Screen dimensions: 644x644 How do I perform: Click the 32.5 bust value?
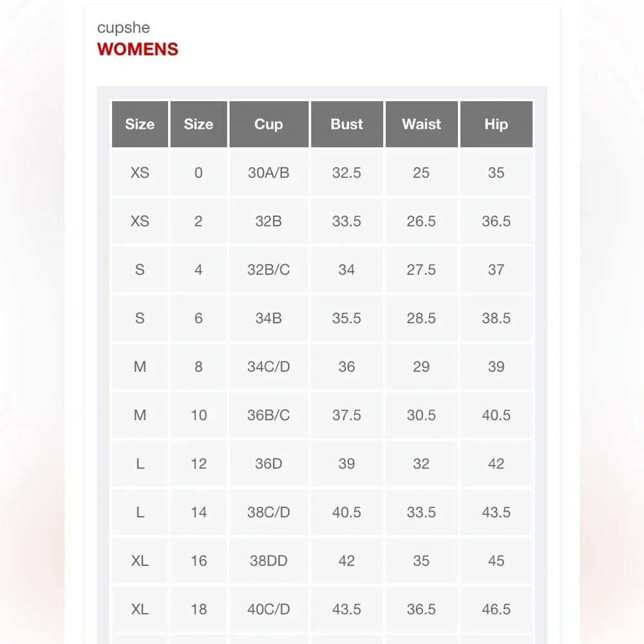click(346, 173)
